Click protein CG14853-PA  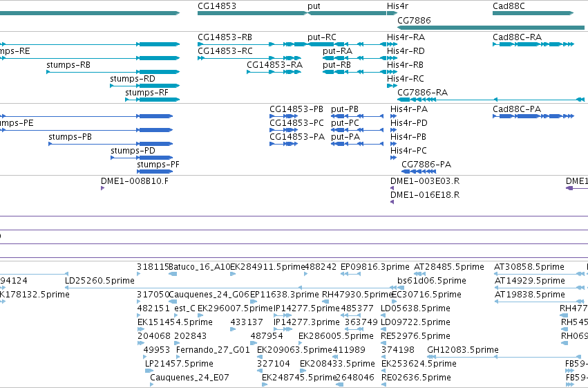pos(283,144)
